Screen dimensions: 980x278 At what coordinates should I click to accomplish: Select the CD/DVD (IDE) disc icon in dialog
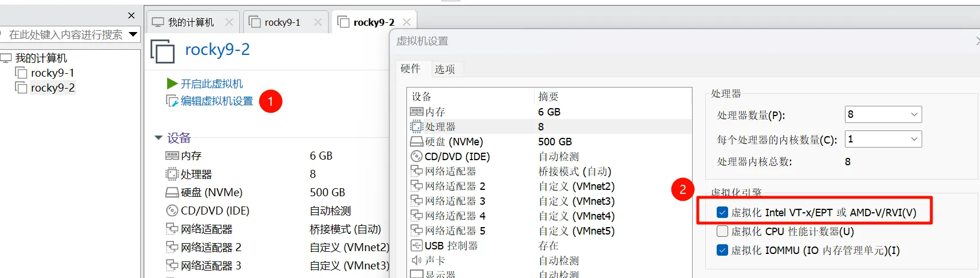(416, 157)
